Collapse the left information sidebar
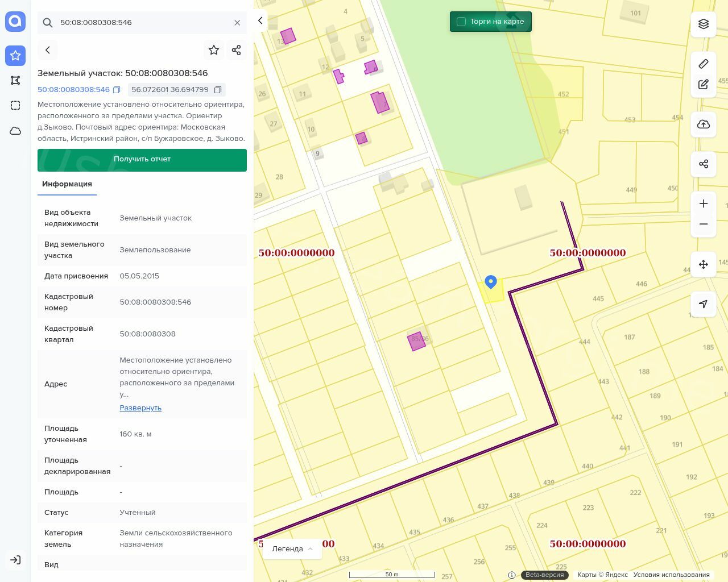Screen dimensions: 728x582 [x=260, y=20]
